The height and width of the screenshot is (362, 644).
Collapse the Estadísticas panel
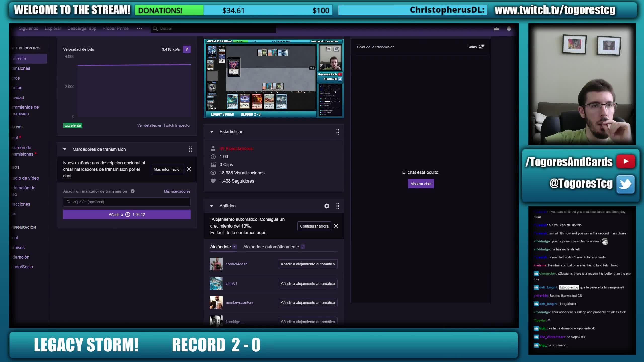pos(212,132)
